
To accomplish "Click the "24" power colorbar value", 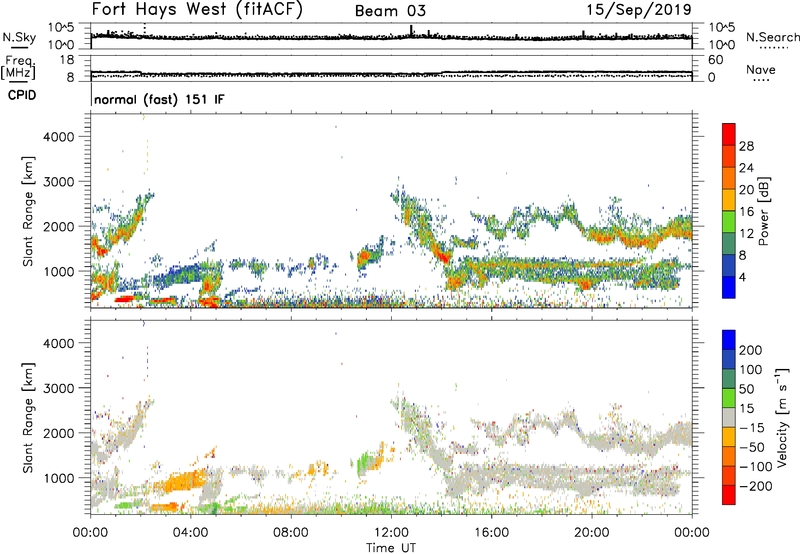I will [746, 168].
